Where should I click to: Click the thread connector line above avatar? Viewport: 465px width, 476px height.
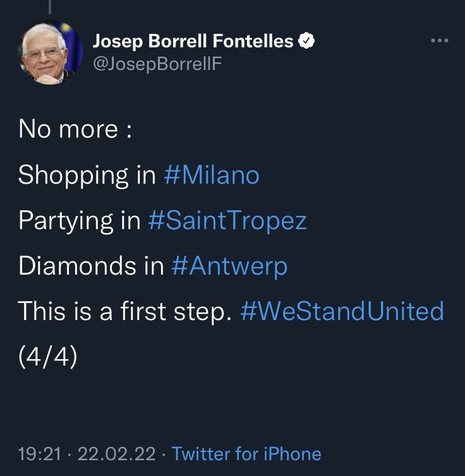(49, 6)
